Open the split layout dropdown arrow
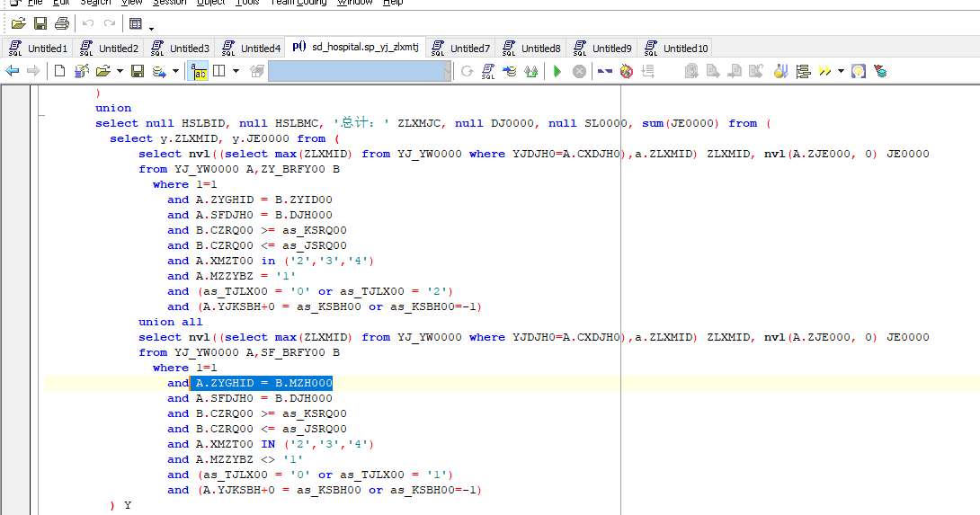 [236, 71]
